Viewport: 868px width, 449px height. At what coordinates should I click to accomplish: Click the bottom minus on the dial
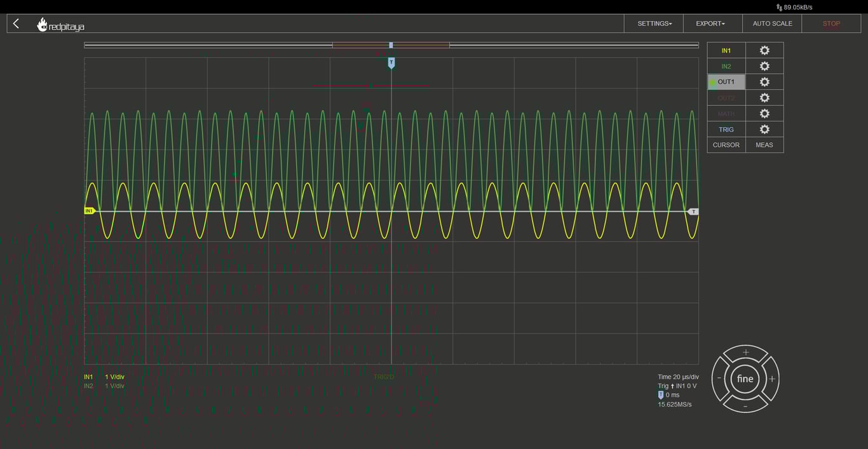click(x=745, y=405)
